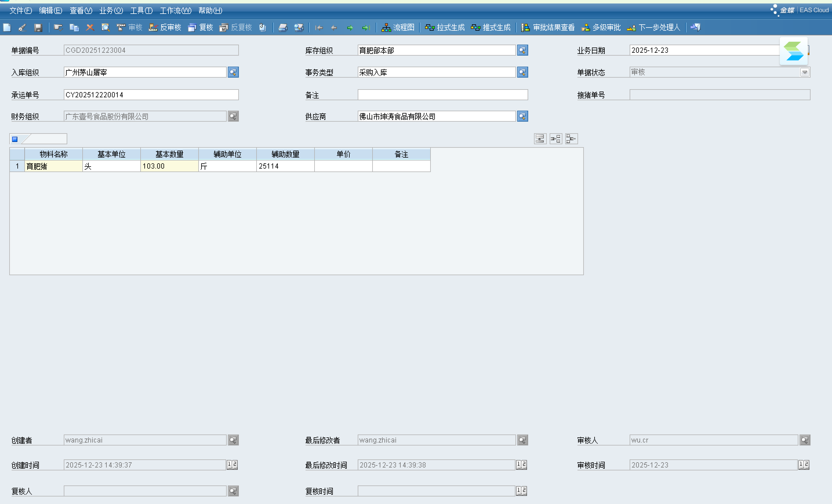Click the red X delete icon
The image size is (832, 504).
tap(90, 27)
